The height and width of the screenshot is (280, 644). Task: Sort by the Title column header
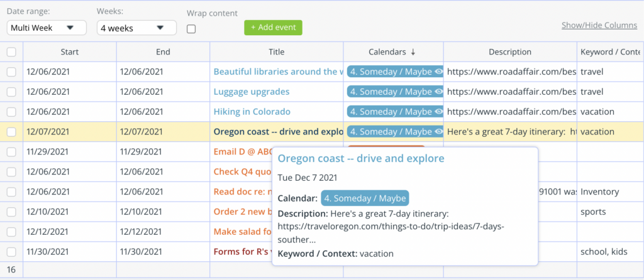click(x=277, y=52)
